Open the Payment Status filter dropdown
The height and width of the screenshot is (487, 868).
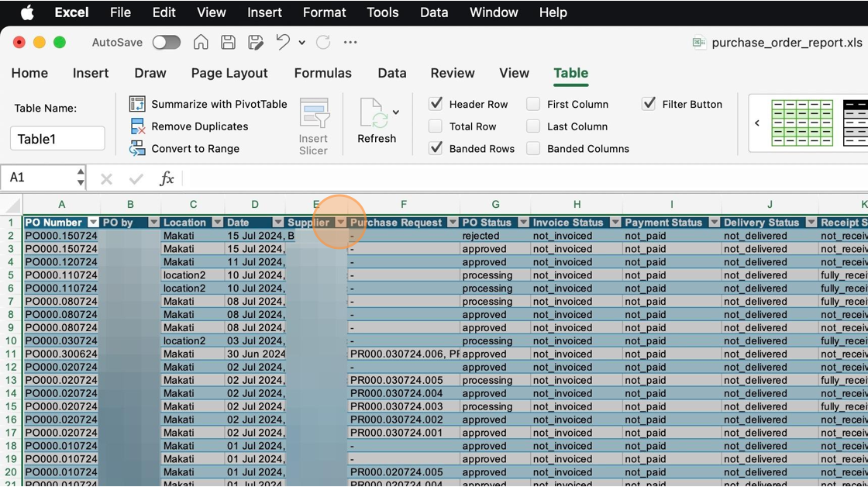pos(714,222)
